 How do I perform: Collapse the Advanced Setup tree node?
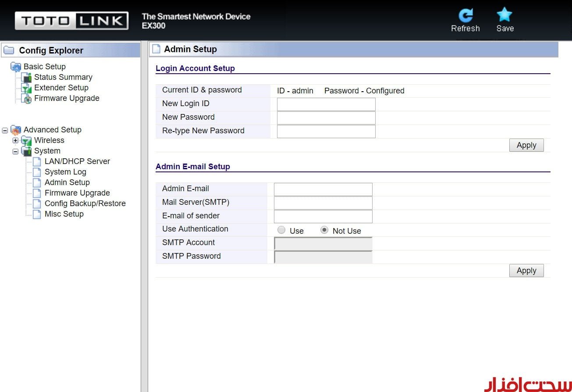pyautogui.click(x=5, y=130)
